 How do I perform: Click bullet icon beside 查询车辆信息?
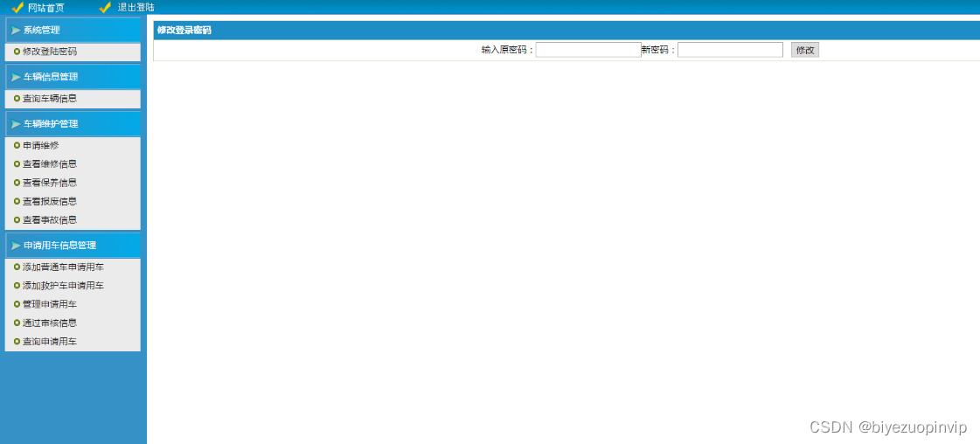pyautogui.click(x=17, y=99)
